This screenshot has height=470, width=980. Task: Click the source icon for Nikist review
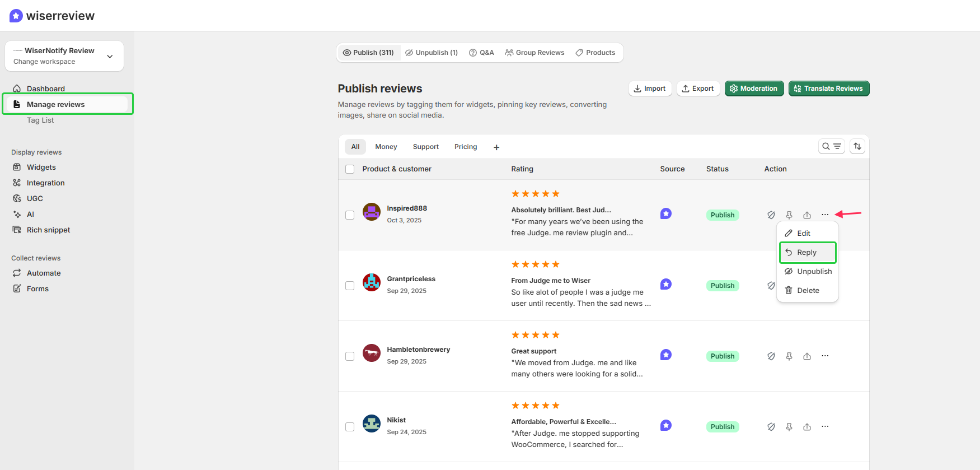[x=666, y=425]
